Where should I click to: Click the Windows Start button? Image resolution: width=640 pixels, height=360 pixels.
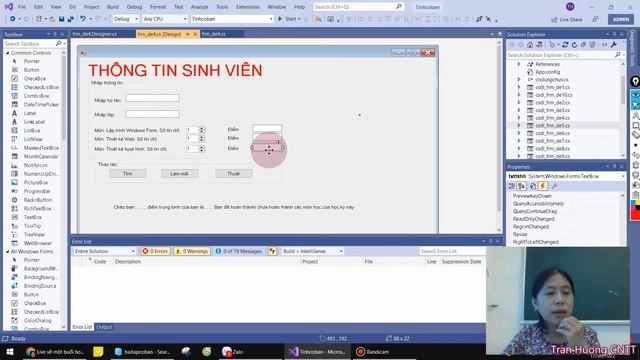pyautogui.click(x=10, y=351)
